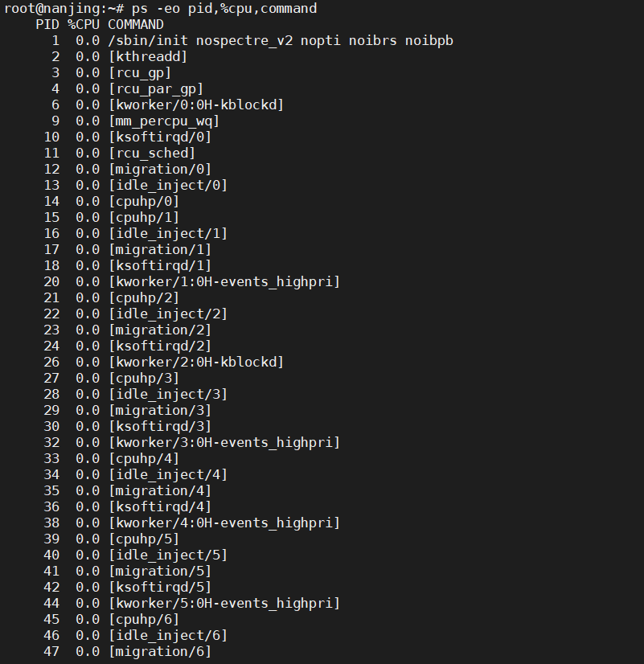Select the [kworker/2:0H-kblockd] entry
Viewport: 644px width, 664px height.
[196, 363]
